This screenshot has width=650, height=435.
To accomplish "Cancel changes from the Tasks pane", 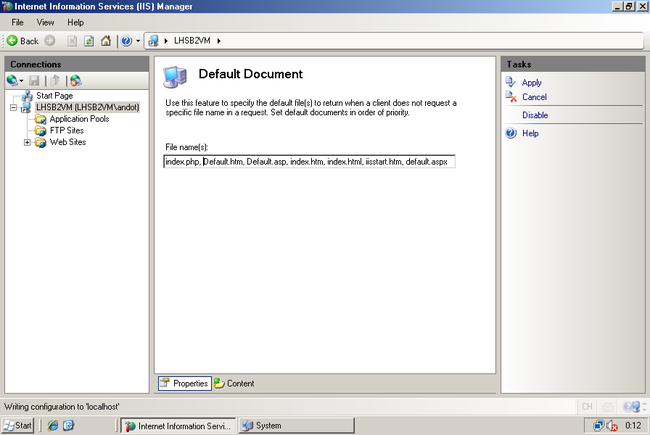I will pos(534,97).
